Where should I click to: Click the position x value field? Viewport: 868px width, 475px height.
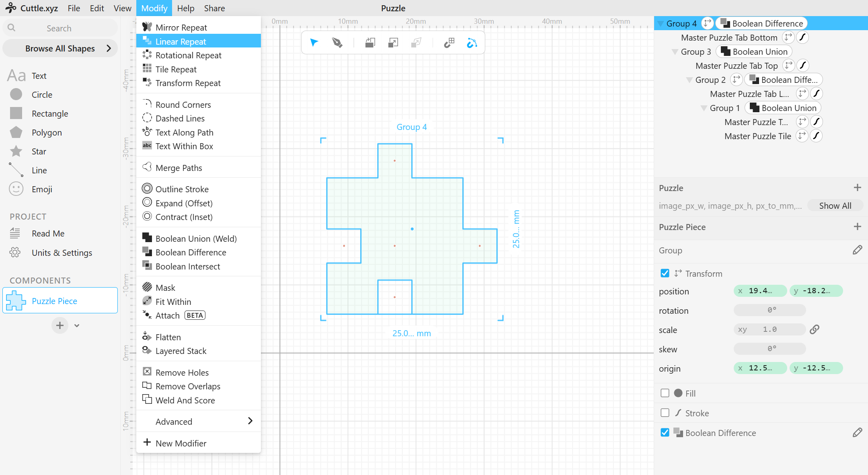pos(760,291)
